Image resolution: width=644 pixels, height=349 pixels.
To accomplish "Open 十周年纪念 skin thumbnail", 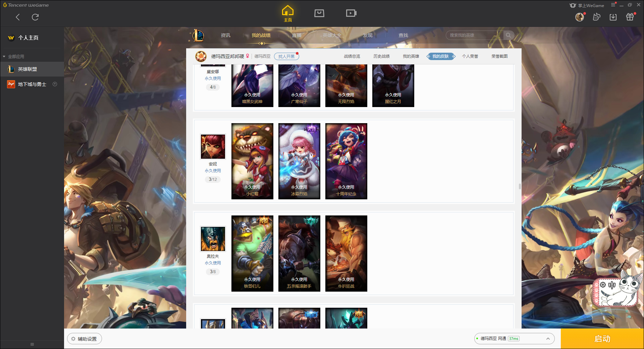I will point(346,161).
